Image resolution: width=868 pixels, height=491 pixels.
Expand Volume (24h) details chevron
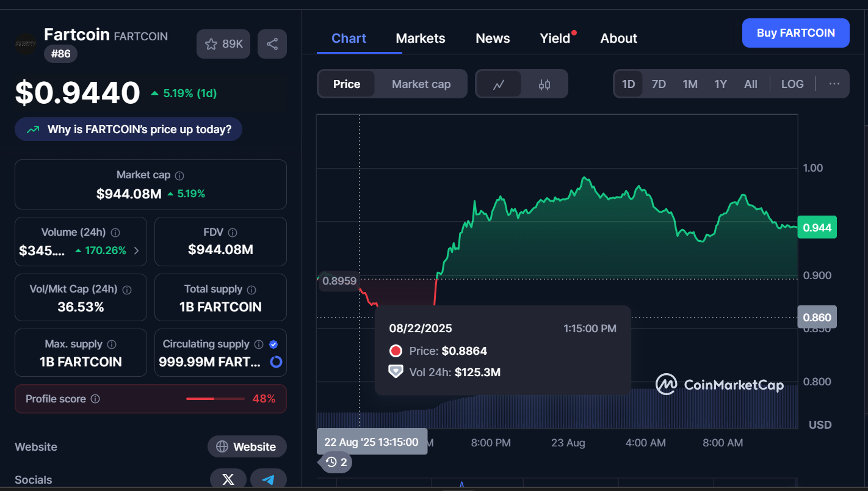click(136, 250)
